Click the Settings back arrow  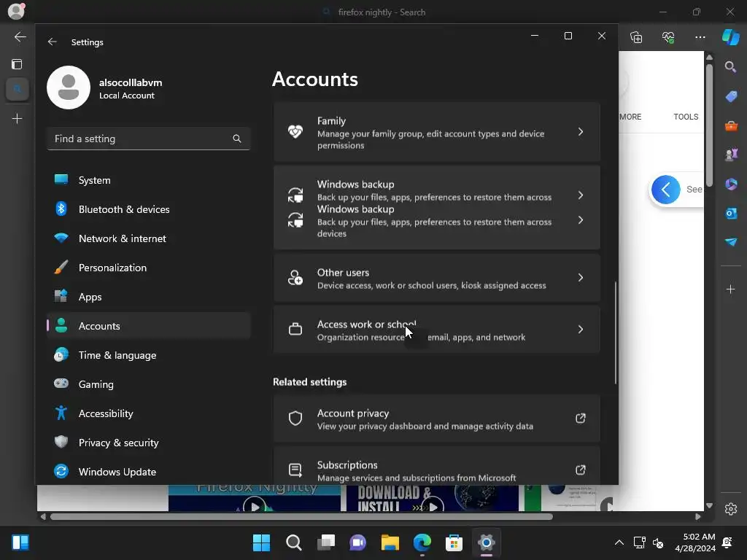point(52,42)
